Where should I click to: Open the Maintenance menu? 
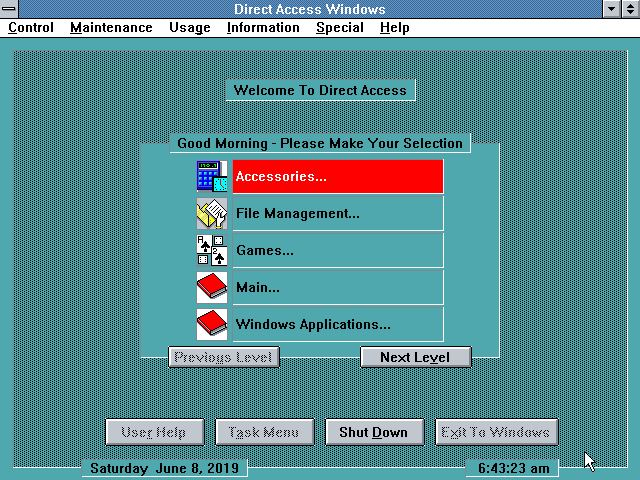tap(111, 28)
